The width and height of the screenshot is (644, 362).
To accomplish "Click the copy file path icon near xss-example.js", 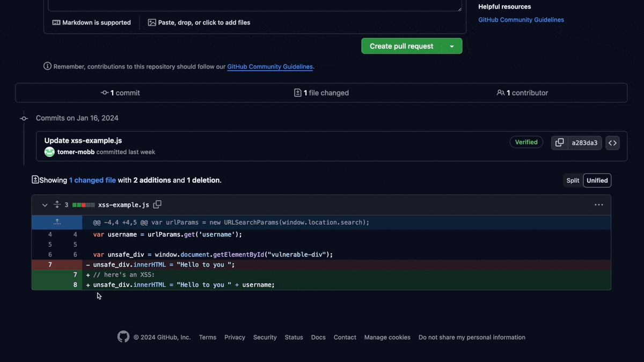I will 157,205.
